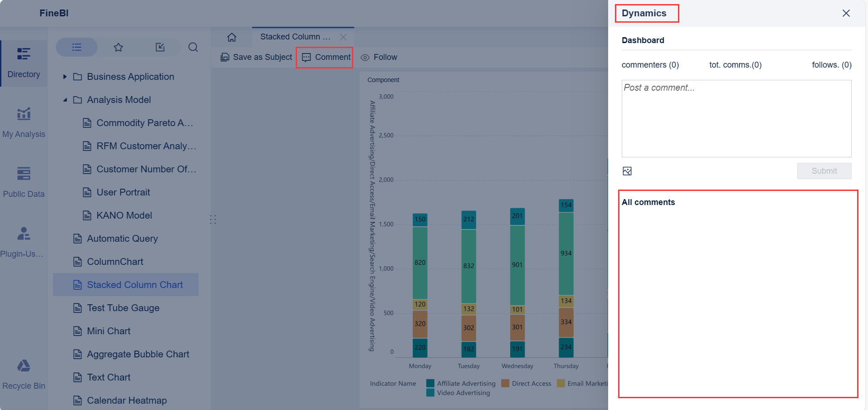Switch to the Directory section
Viewport: 868px width, 410px height.
pos(24,63)
